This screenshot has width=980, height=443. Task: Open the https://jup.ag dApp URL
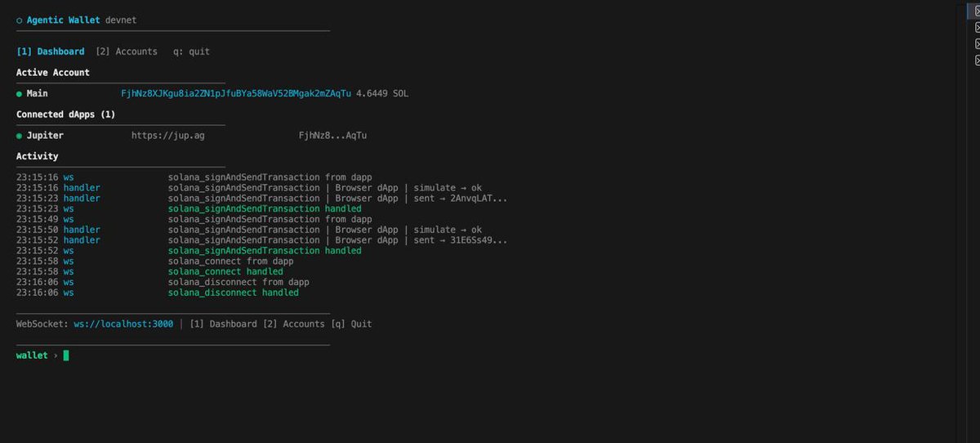coord(168,136)
